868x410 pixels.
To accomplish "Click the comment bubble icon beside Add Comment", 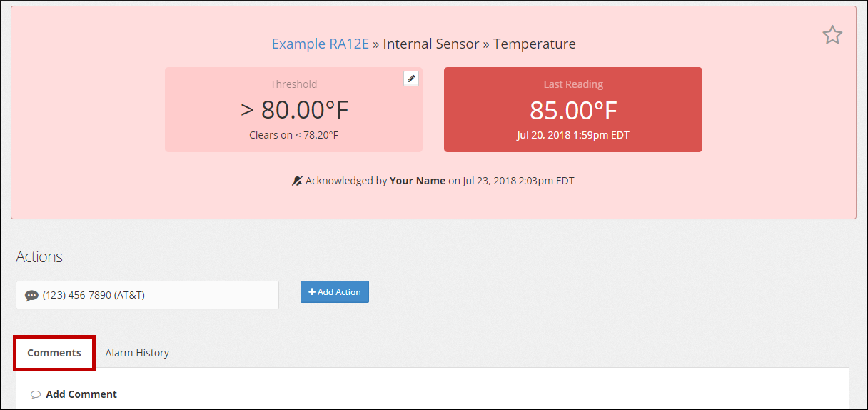I will [x=36, y=394].
